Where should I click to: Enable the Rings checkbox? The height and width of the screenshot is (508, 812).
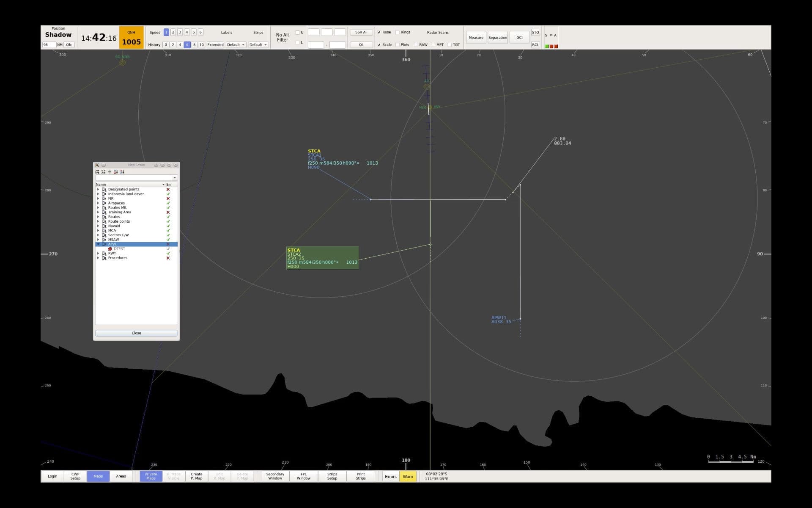pyautogui.click(x=398, y=32)
